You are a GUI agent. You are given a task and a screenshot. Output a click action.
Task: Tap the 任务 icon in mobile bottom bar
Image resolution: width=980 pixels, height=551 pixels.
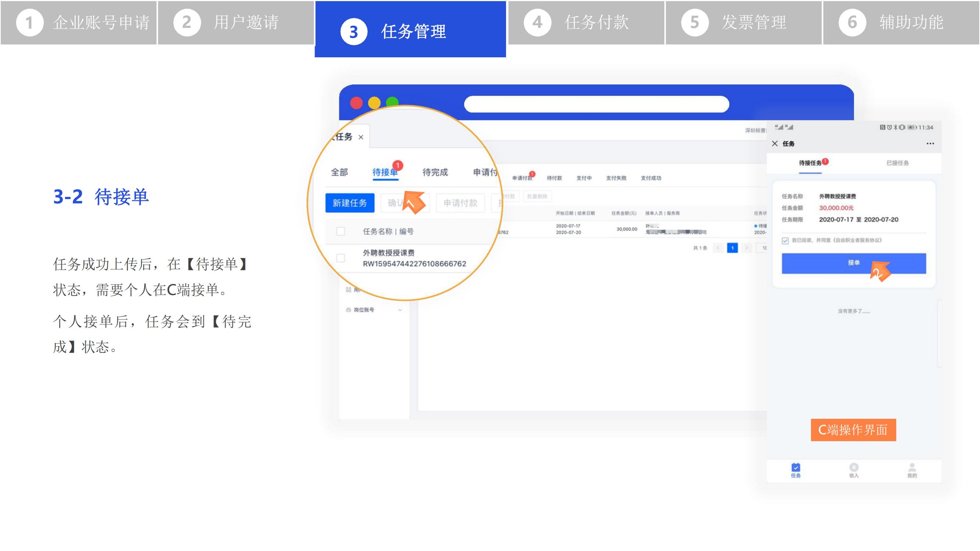click(x=796, y=467)
